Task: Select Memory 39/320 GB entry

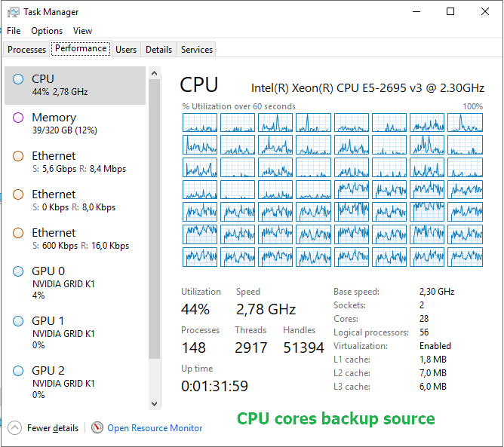Action: [75, 124]
